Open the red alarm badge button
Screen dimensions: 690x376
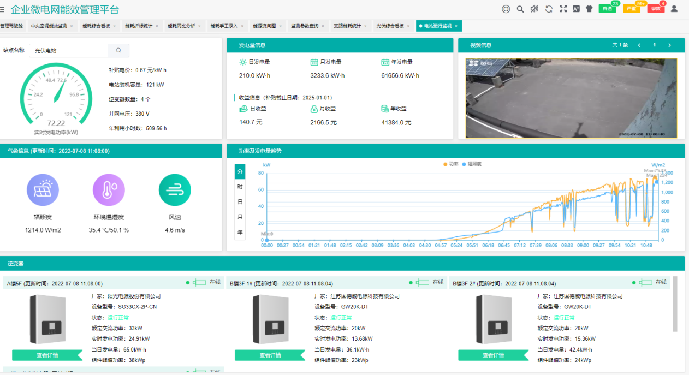(x=656, y=8)
